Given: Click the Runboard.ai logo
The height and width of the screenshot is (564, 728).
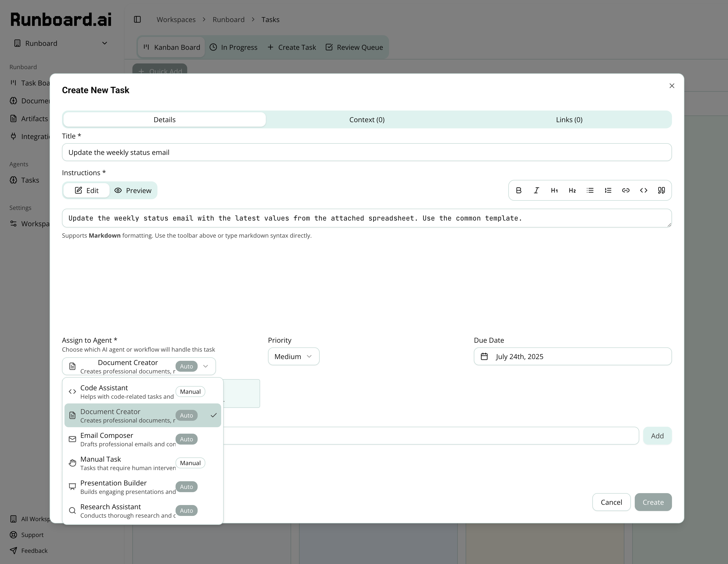Looking at the screenshot, I should click(61, 19).
